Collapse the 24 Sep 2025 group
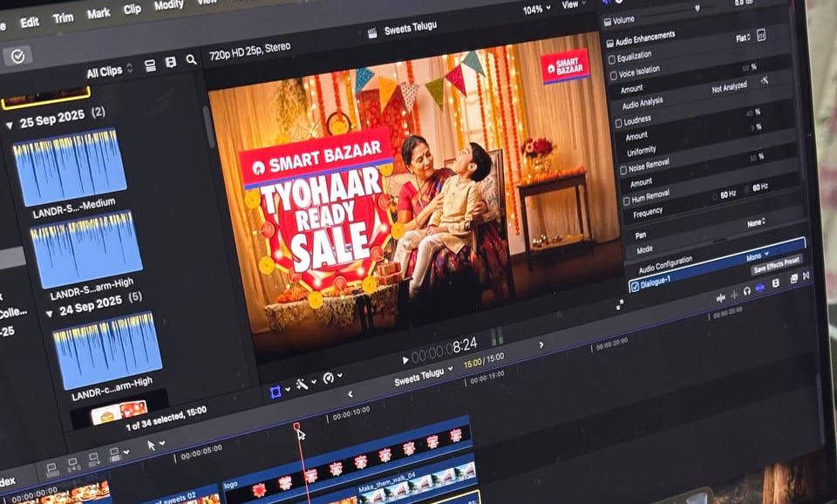Viewport: 837px width, 504px height. pyautogui.click(x=49, y=313)
